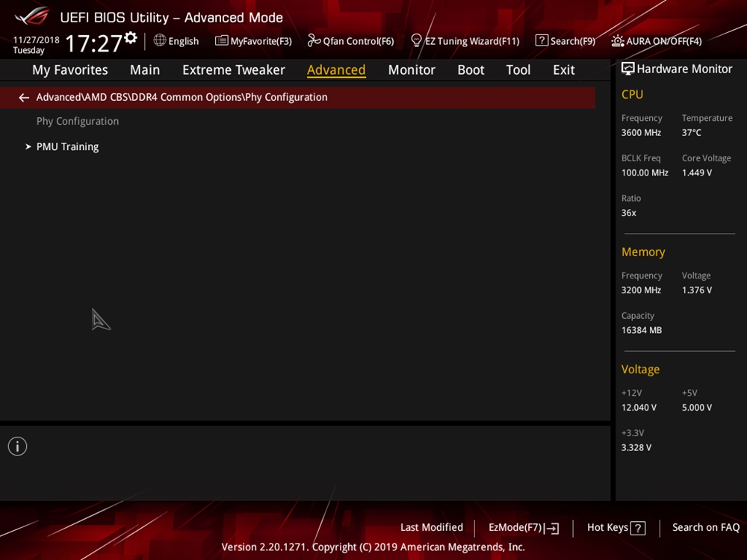Click the Hot Keys question mark icon
The image size is (747, 560).
coord(638,528)
